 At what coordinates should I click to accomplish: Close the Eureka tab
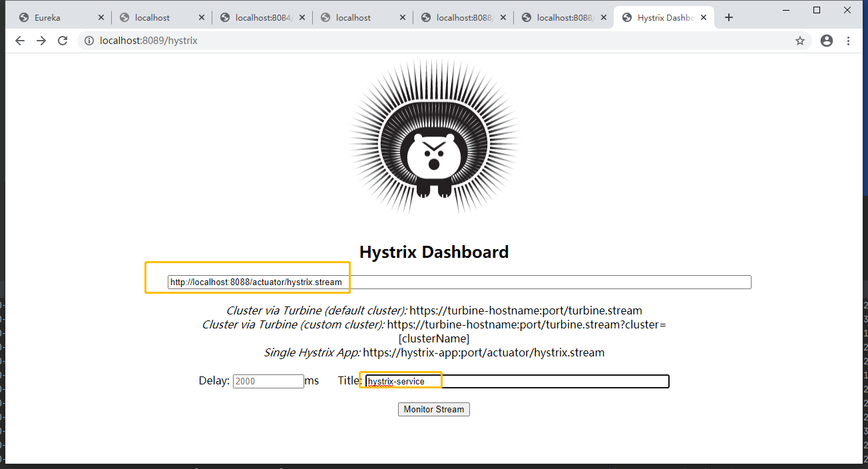(x=101, y=18)
